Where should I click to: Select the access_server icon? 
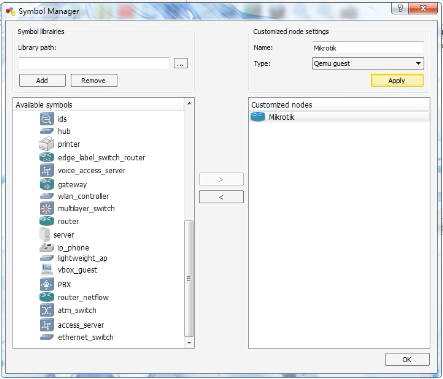click(46, 325)
